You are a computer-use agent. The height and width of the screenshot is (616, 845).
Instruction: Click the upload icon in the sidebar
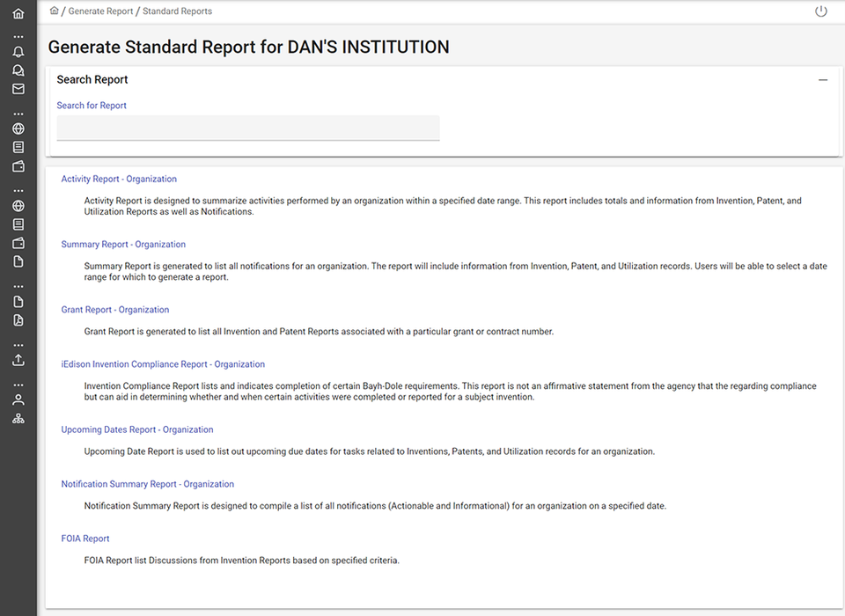click(x=18, y=359)
